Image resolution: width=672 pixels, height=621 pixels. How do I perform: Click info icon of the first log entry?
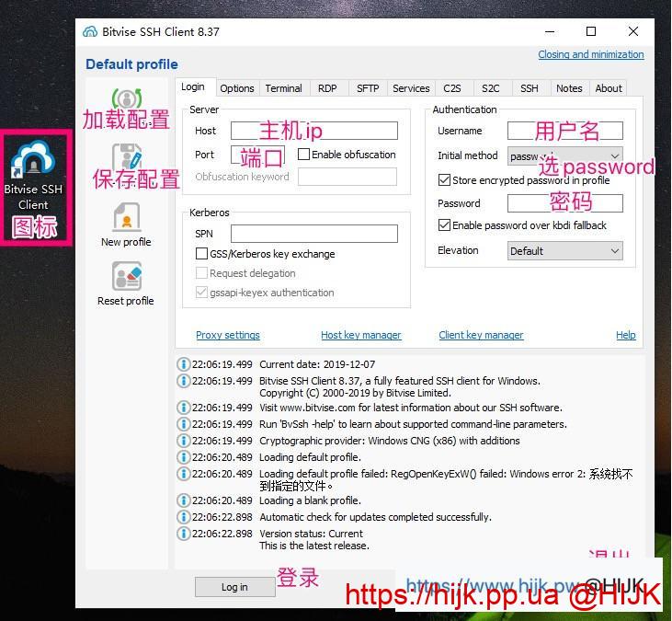[183, 365]
